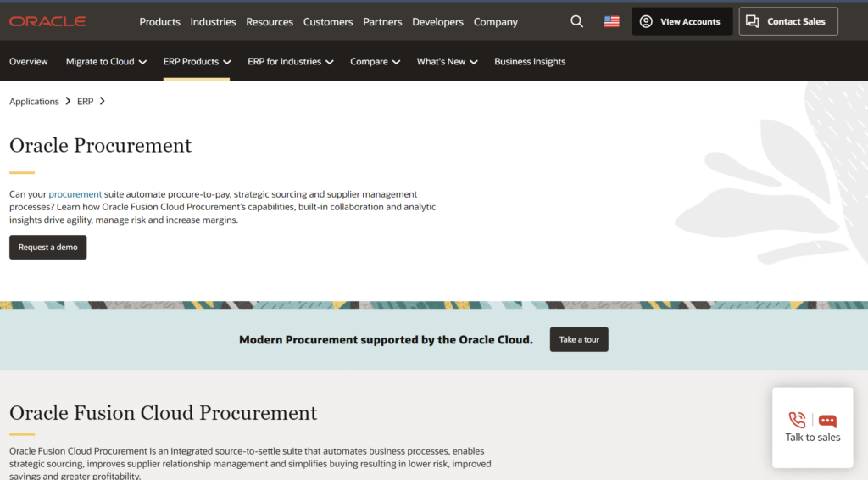Click the Oracle logo
The image size is (868, 480).
coord(47,22)
